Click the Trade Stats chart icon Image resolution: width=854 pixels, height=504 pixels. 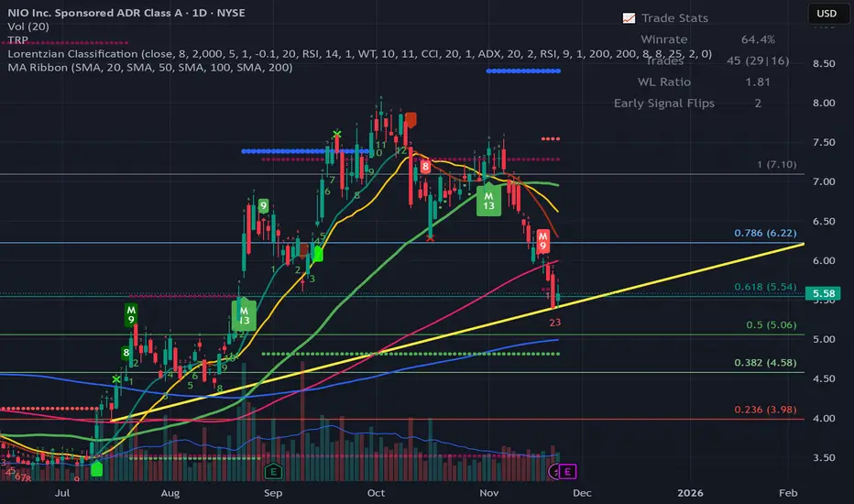(x=629, y=18)
